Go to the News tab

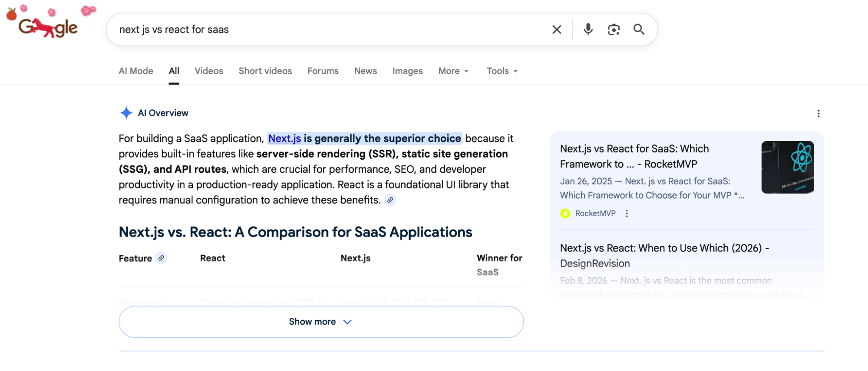click(x=366, y=71)
